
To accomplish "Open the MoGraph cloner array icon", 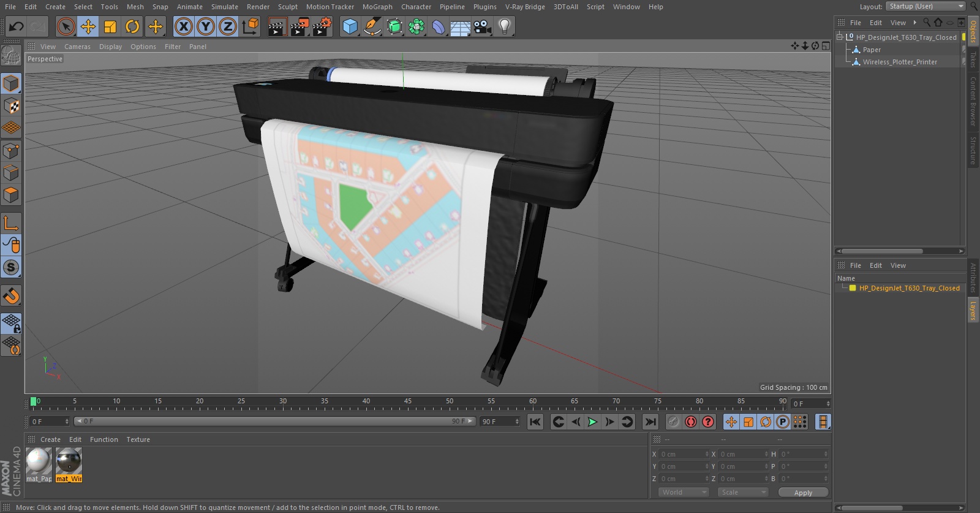I will click(417, 26).
